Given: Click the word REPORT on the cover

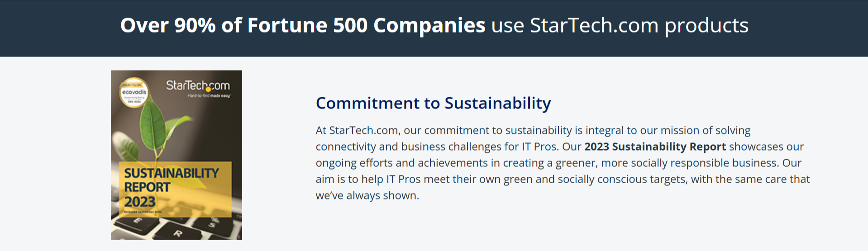Looking at the screenshot, I should 147,187.
